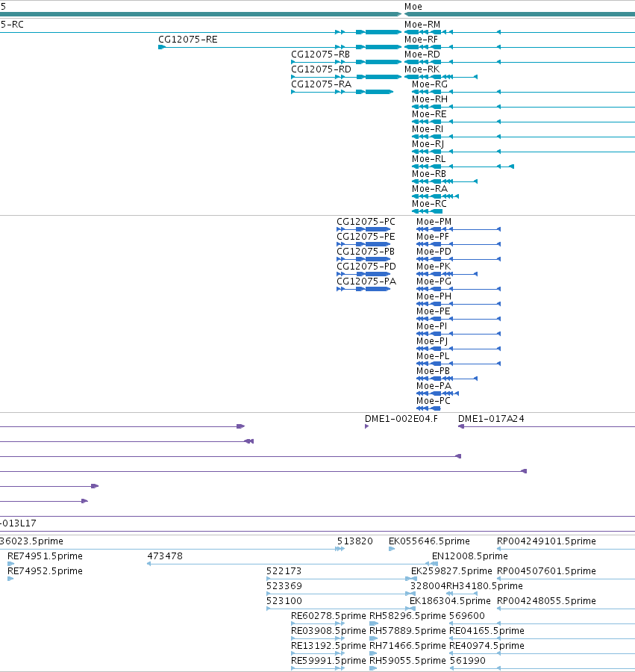Viewport: 635px width, 672px height.
Task: Select the Moe-PJ protein label
Action: pyautogui.click(x=432, y=341)
